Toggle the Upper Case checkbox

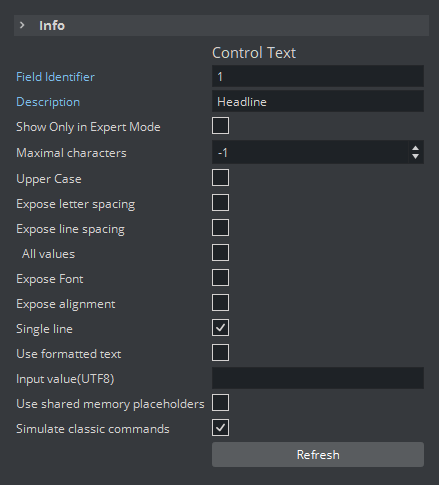tap(220, 178)
